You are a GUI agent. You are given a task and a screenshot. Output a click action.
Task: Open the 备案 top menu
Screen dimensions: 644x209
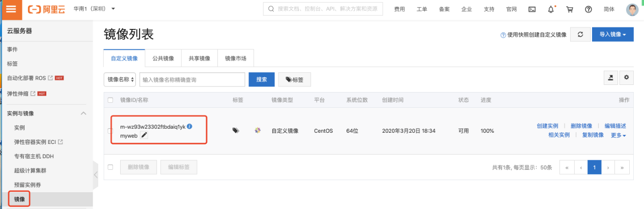[444, 9]
